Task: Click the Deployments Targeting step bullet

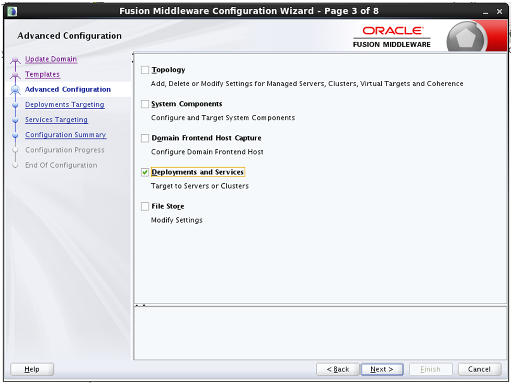Action: pos(15,105)
